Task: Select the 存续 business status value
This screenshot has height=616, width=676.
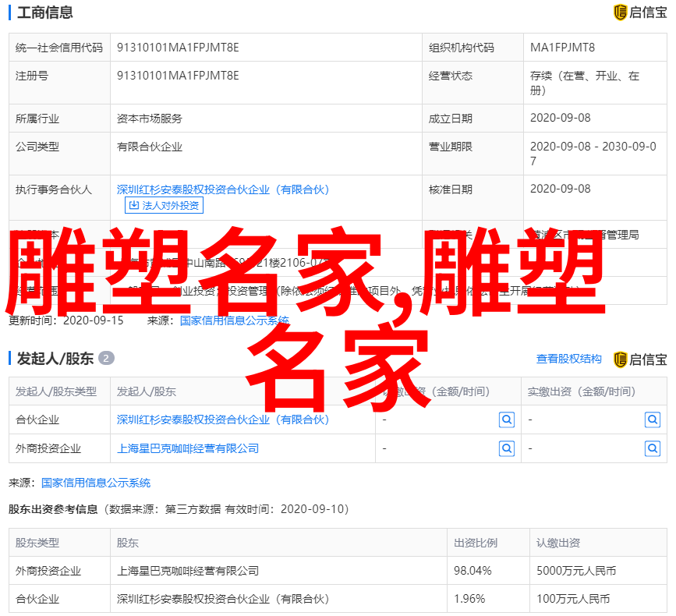Action: coord(585,83)
